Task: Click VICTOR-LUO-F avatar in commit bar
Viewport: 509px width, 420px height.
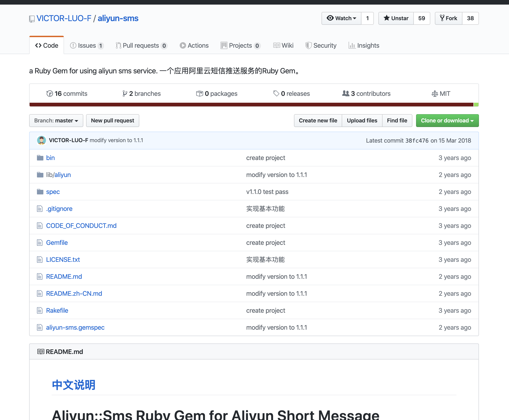Action: point(41,140)
